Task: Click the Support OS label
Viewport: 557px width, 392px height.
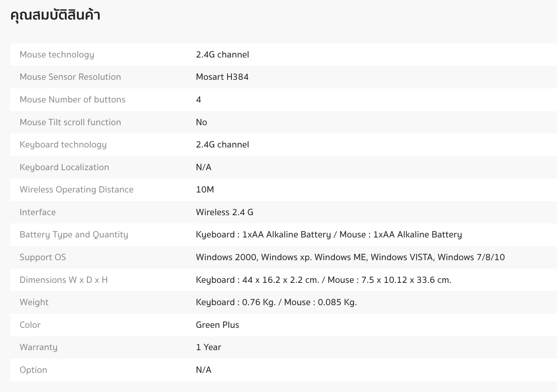Action: click(x=43, y=257)
